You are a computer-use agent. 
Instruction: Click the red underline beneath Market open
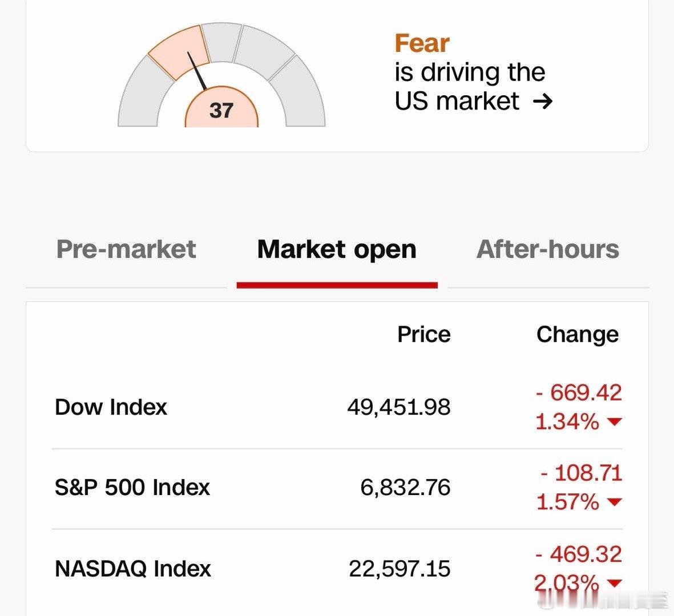point(337,283)
